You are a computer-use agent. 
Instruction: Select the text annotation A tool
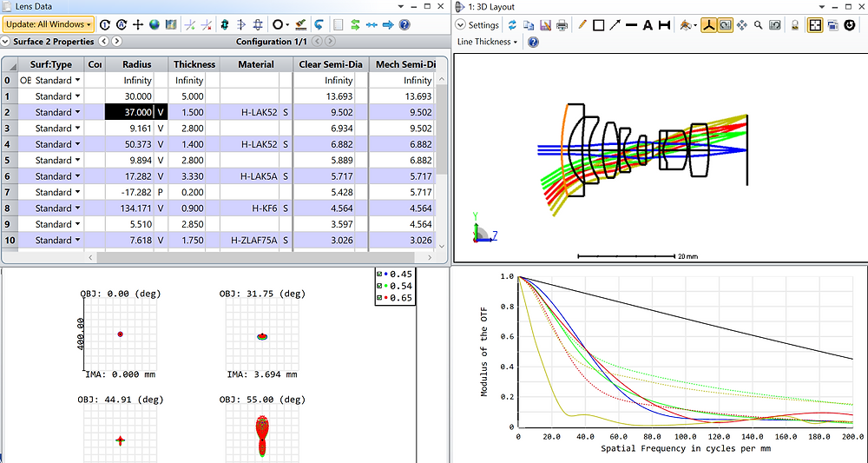(x=648, y=25)
